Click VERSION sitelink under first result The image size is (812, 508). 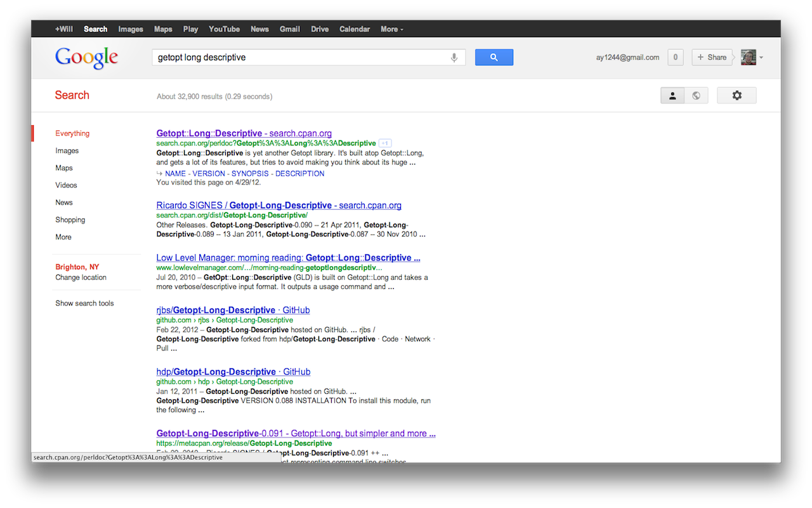point(209,173)
